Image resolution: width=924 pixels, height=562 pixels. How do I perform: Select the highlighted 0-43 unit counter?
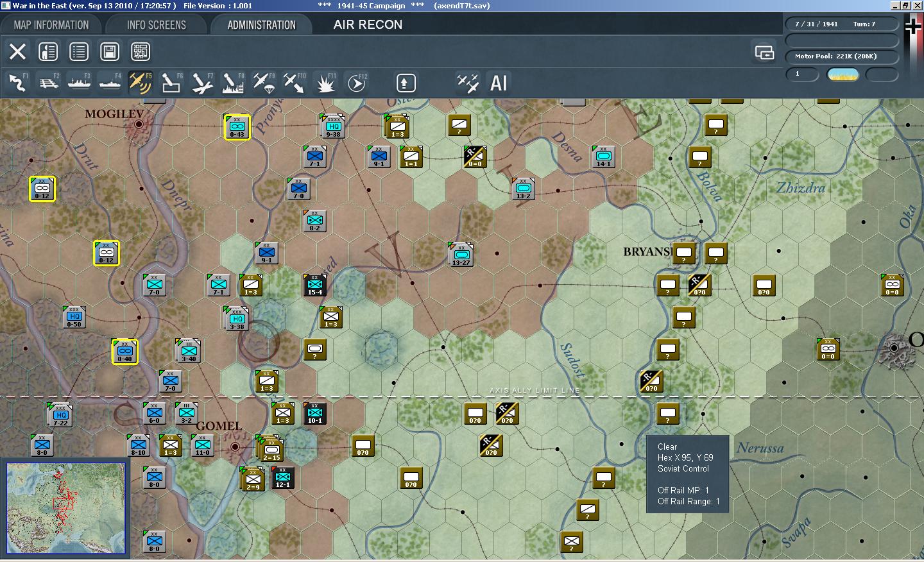pyautogui.click(x=237, y=126)
